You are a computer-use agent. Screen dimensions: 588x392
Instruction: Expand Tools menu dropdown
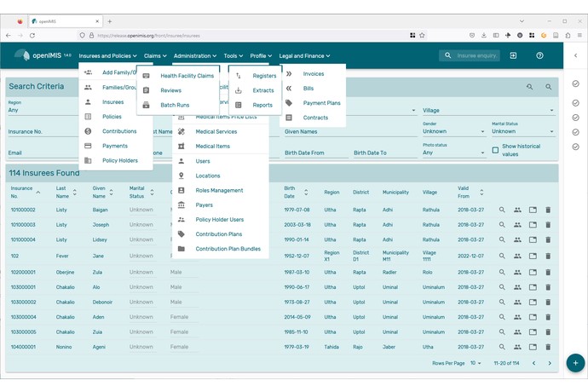click(x=233, y=56)
